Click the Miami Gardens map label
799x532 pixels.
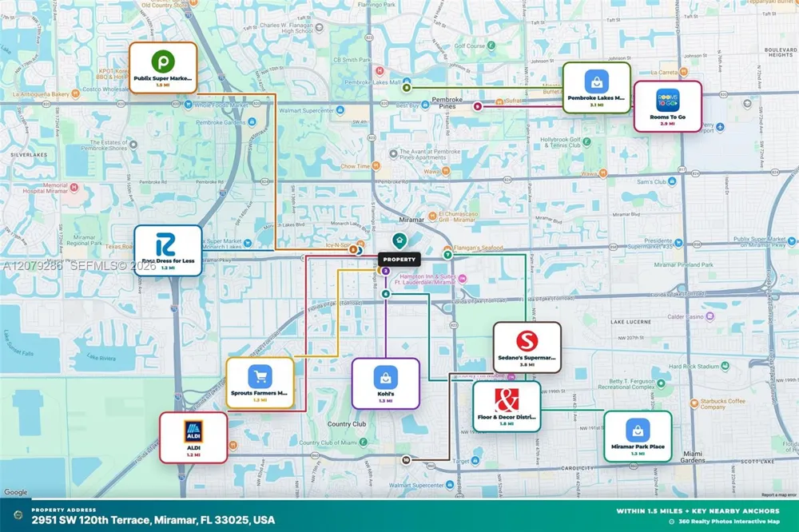[x=693, y=457]
